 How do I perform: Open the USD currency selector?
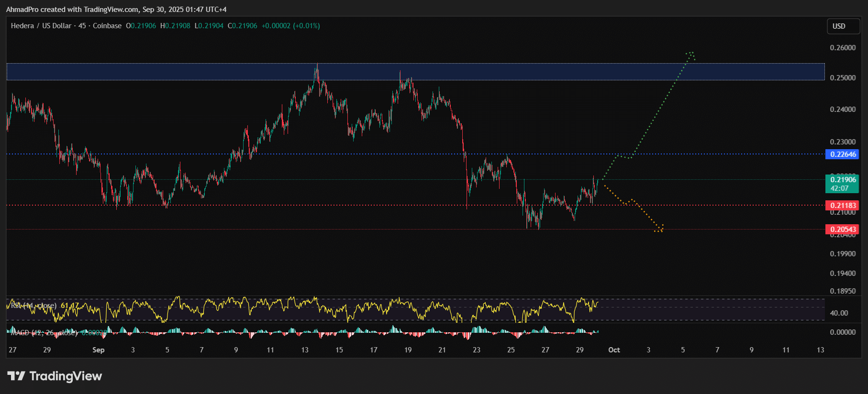click(839, 26)
